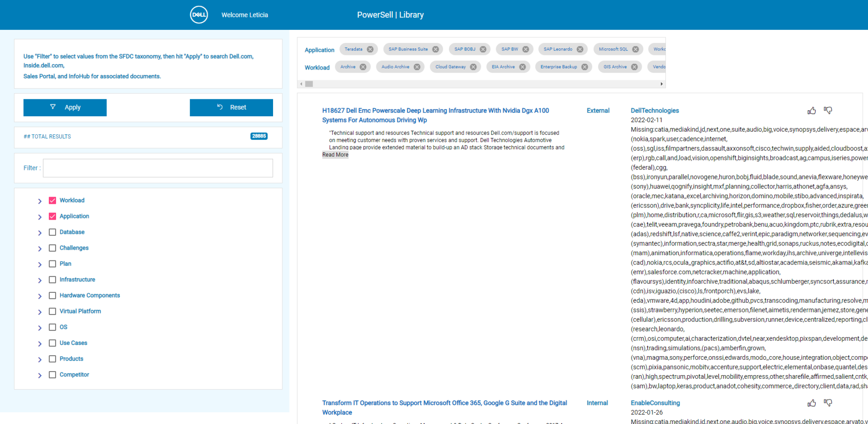868x424 pixels.
Task: Remove the SAP BW filter chip
Action: coord(526,49)
